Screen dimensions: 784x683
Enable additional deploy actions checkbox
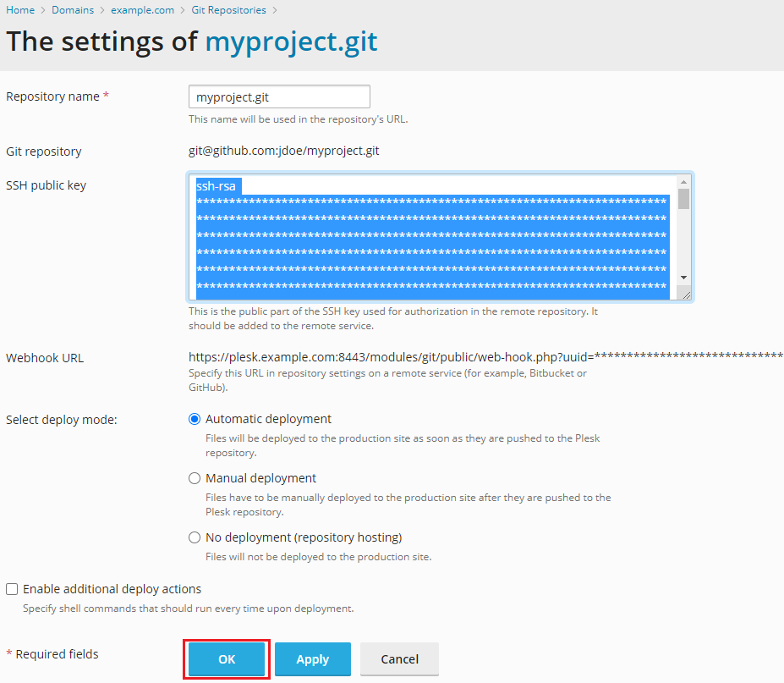pyautogui.click(x=12, y=589)
